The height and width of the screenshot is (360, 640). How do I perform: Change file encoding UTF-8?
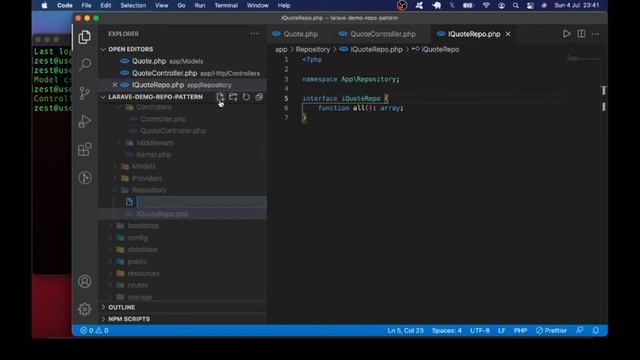[480, 330]
